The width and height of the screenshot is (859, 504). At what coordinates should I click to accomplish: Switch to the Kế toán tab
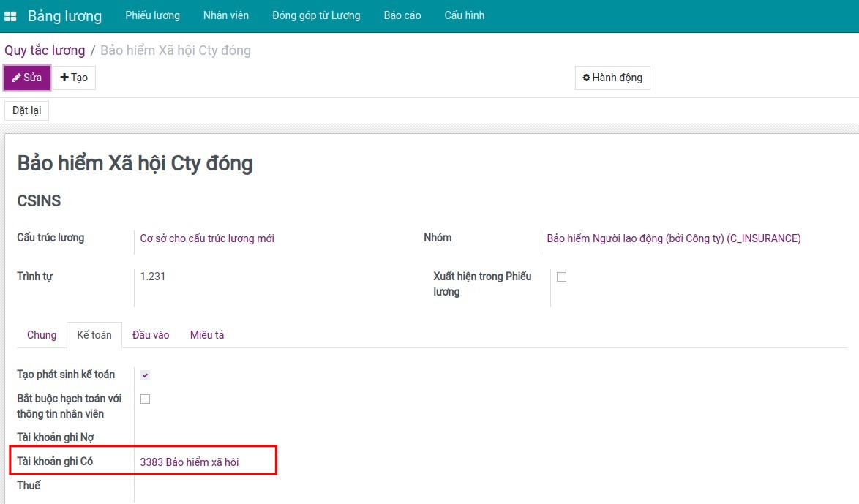point(94,335)
